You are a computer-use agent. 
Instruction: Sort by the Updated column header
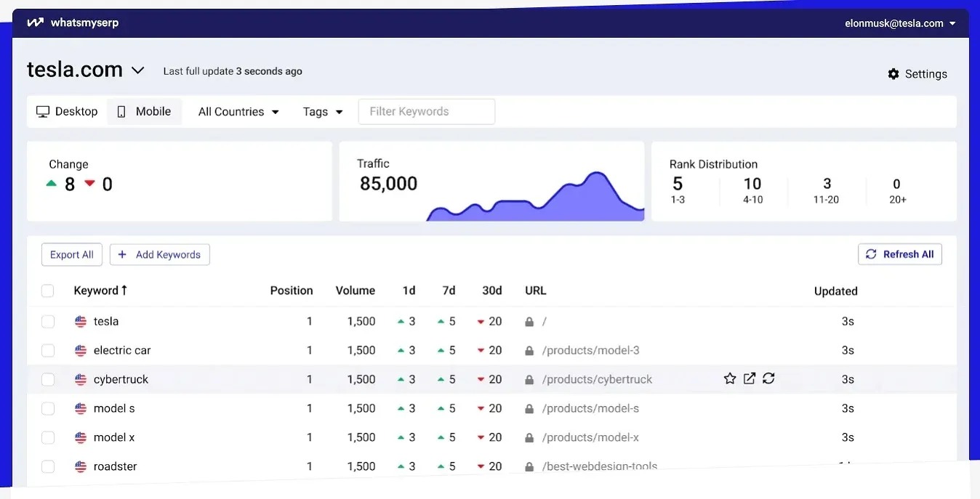tap(836, 291)
